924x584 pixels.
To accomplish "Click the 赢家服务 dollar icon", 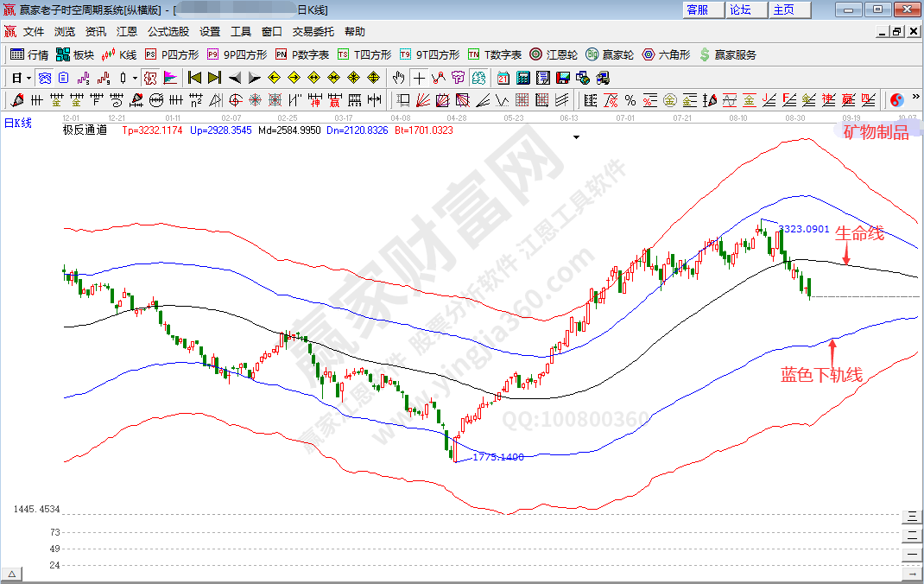I will [706, 54].
